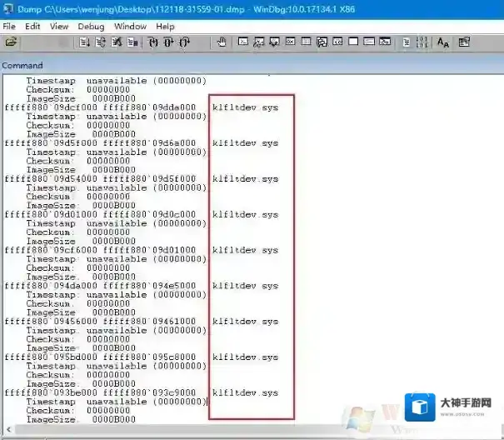Viewport: 504px width, 440px height.
Task: Click klfltdev.sys on the 09456000 line
Action: [x=245, y=322]
